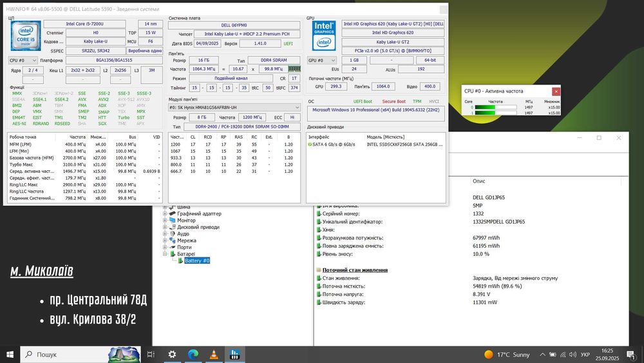Launch Microsoft Edge from the taskbar
The image size is (644, 363).
[x=193, y=355]
